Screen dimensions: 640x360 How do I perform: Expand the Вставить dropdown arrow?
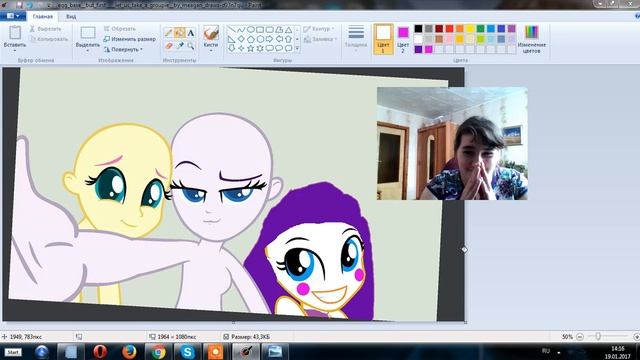pyautogui.click(x=15, y=50)
